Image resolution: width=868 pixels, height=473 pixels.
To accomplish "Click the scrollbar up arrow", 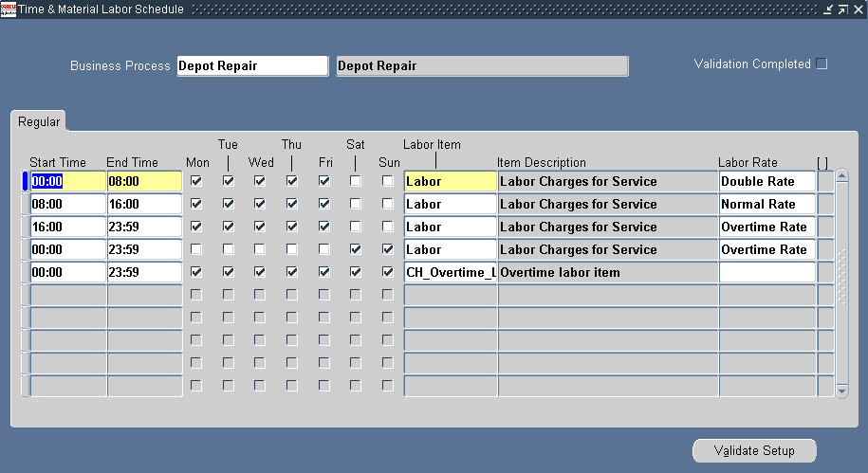I will coord(841,176).
